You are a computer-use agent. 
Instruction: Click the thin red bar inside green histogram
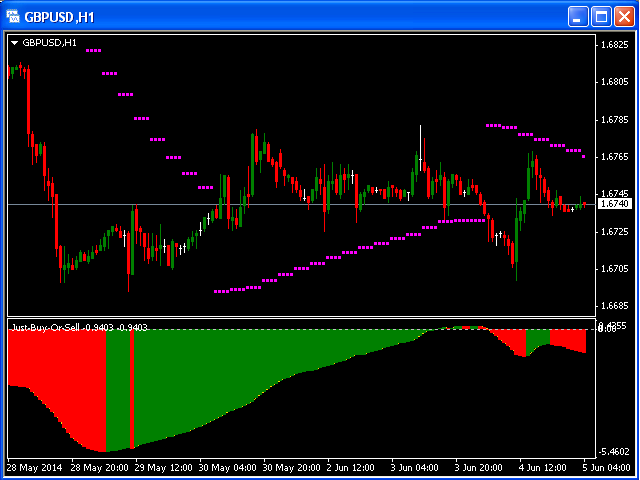131,388
